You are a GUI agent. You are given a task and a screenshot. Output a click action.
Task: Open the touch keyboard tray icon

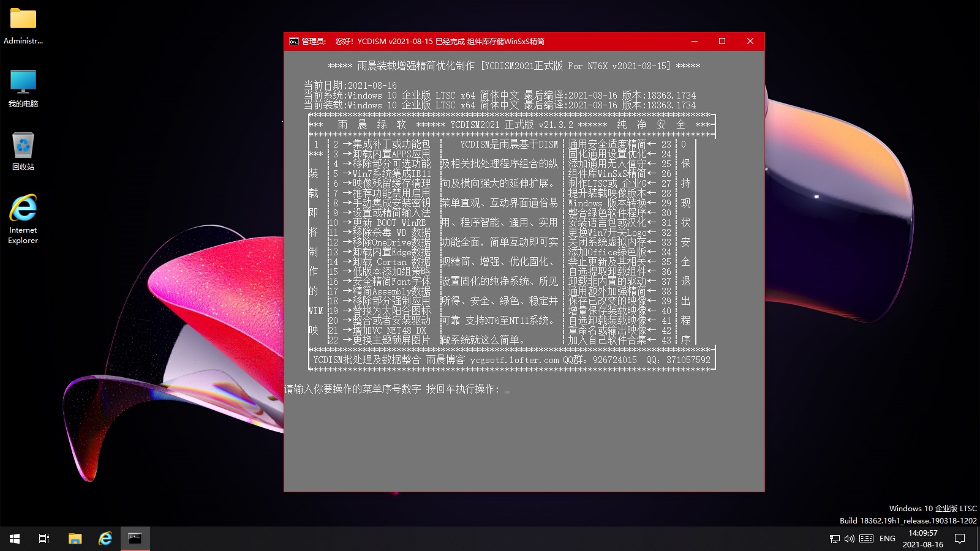point(866,539)
